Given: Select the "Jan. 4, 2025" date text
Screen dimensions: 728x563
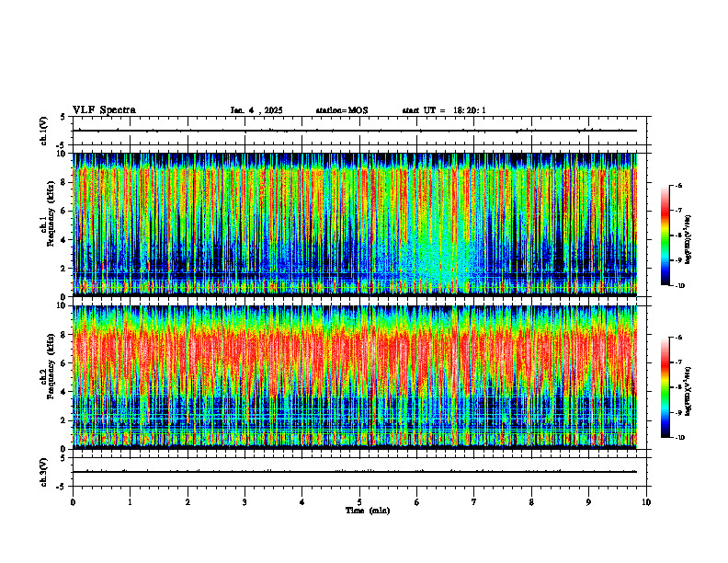Looking at the screenshot, I should click(256, 110).
